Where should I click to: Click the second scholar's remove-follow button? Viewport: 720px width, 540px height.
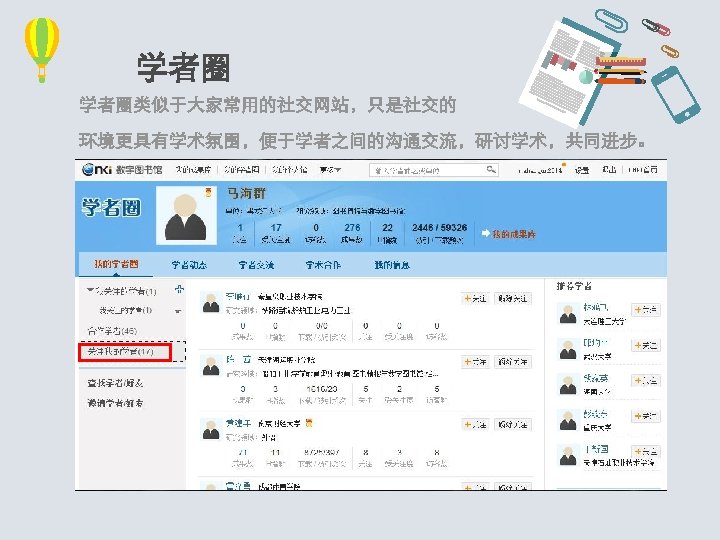pos(513,362)
